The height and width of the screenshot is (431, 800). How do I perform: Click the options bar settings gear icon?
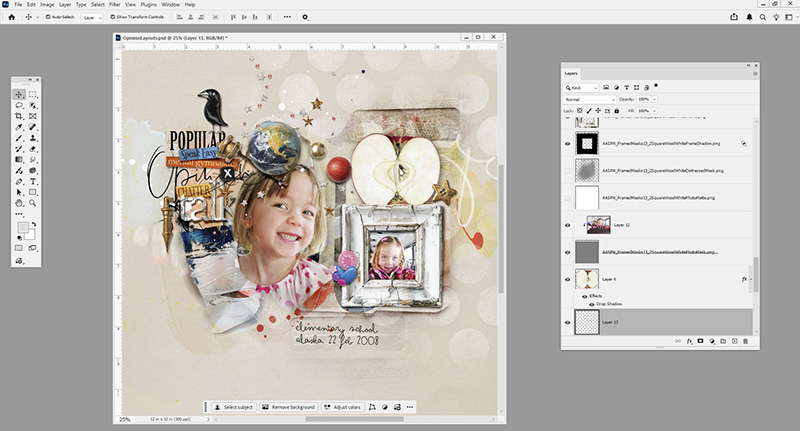point(305,17)
